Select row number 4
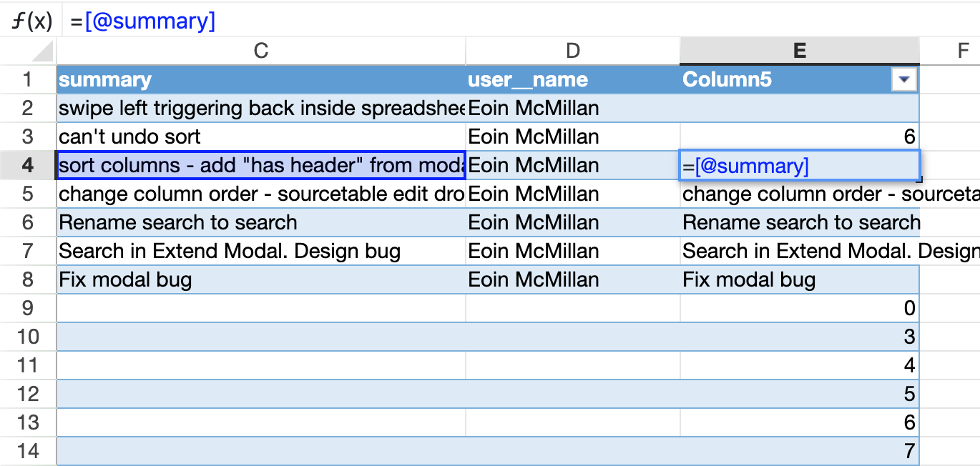The width and height of the screenshot is (980, 466). [x=27, y=165]
